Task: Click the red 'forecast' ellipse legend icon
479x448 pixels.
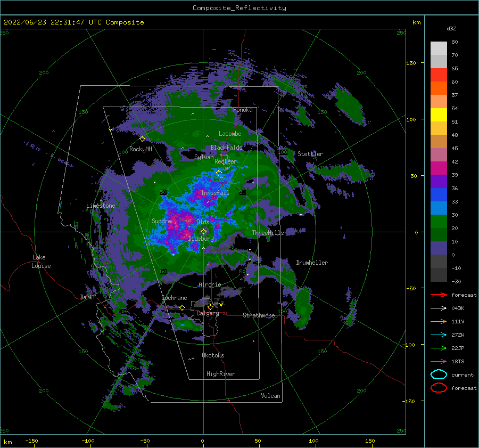Action: [439, 388]
